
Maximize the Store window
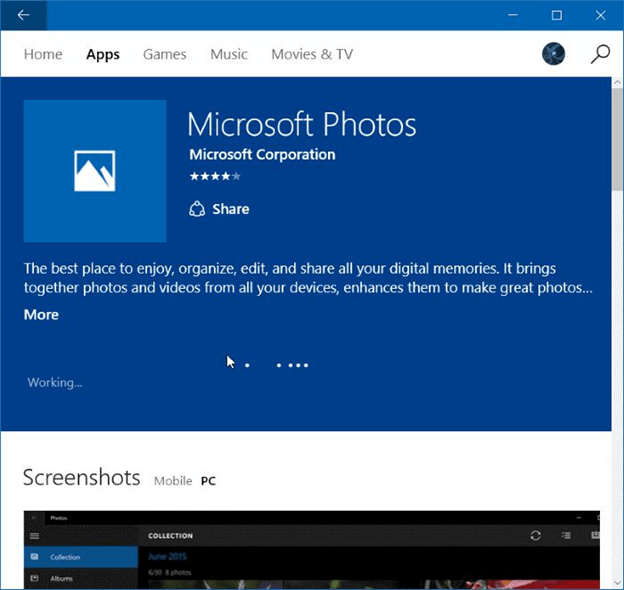coord(557,15)
